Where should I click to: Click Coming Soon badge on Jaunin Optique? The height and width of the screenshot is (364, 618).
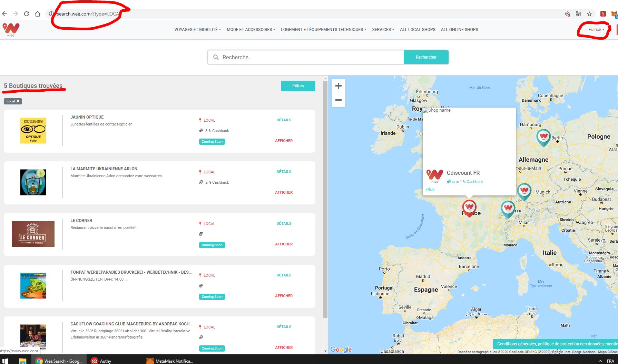pyautogui.click(x=212, y=142)
